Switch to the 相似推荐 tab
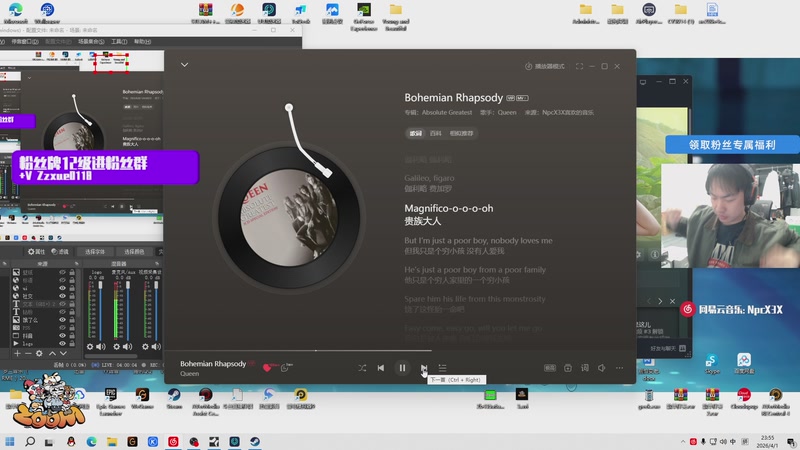The height and width of the screenshot is (450, 800). pos(461,133)
